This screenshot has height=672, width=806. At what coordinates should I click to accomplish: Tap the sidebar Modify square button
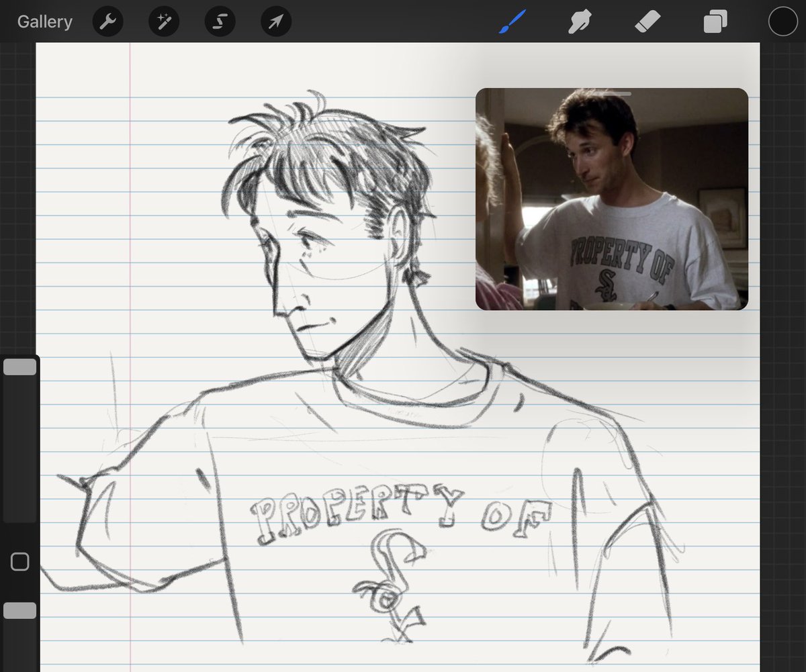(20, 562)
